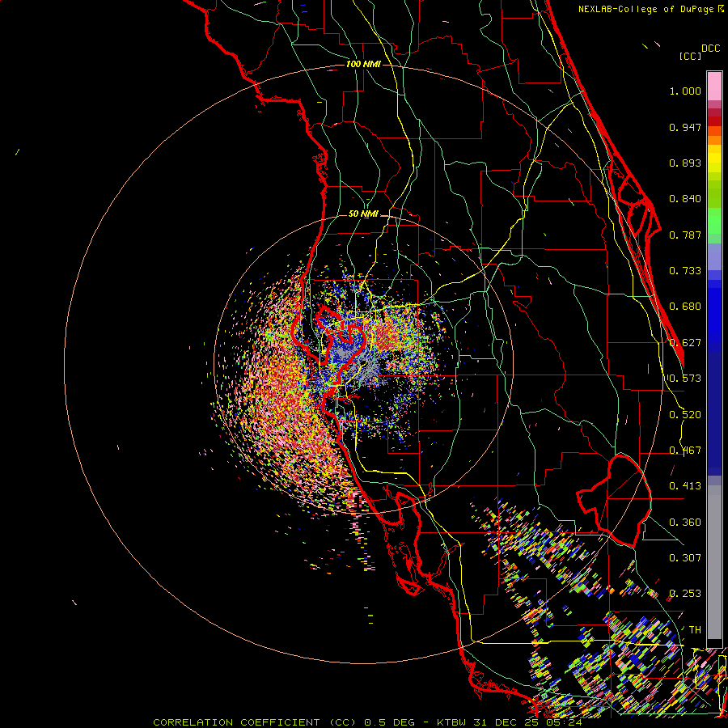Image resolution: width=728 pixels, height=728 pixels.
Task: Click the 0.947 scale value
Action: coord(685,127)
